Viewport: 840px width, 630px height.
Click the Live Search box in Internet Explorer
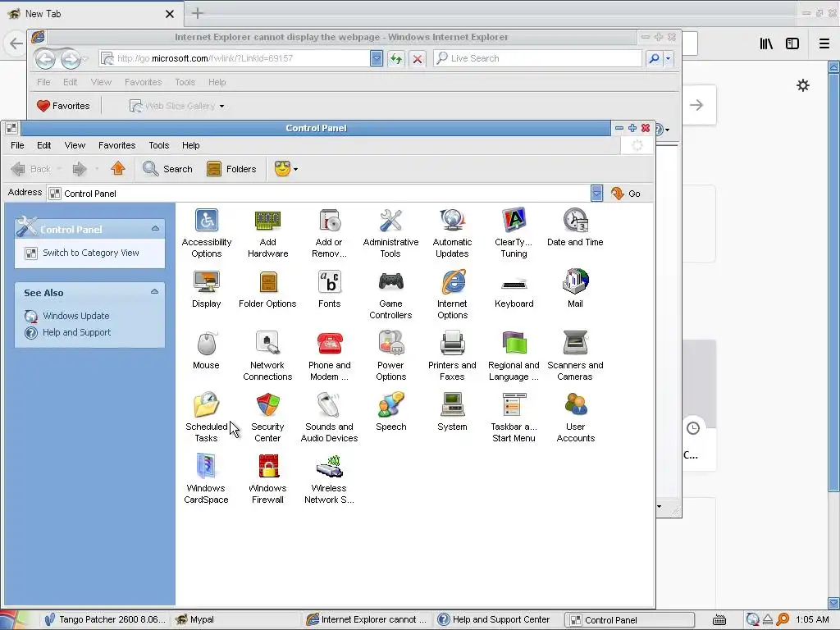pyautogui.click(x=537, y=58)
